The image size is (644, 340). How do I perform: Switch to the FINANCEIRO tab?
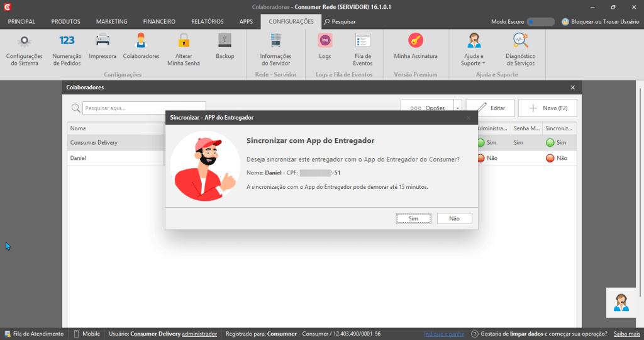[159, 22]
